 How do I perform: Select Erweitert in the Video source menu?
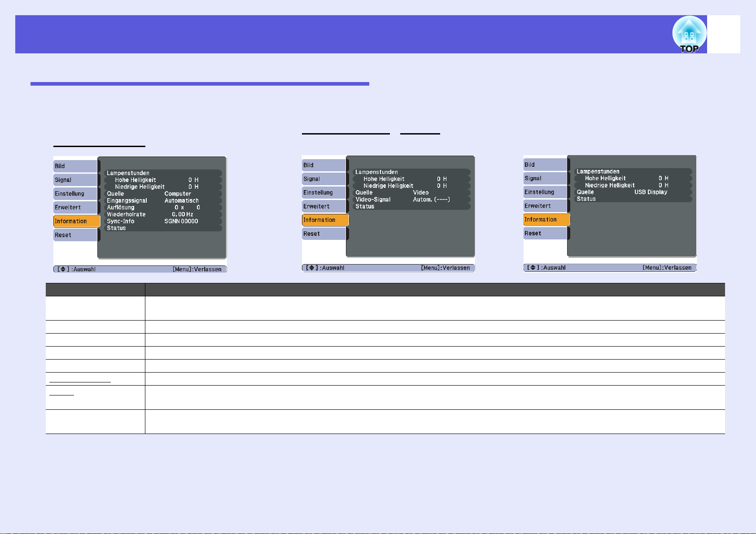coord(324,206)
